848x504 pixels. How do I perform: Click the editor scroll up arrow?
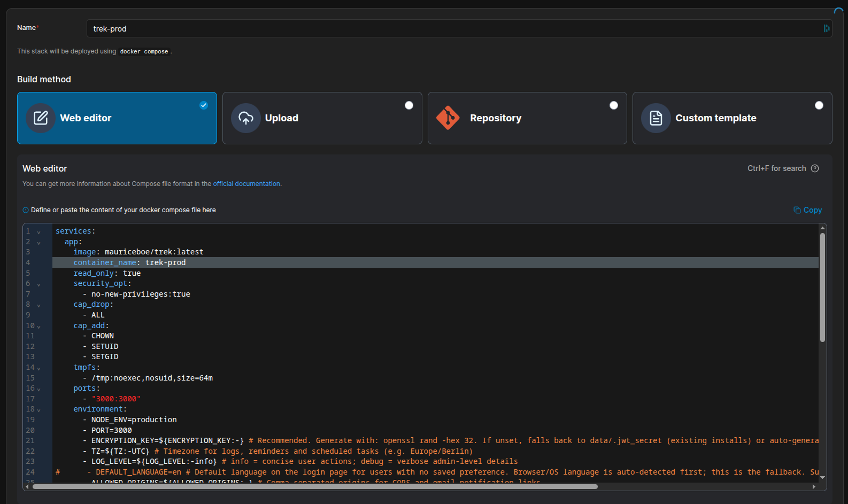tap(822, 228)
